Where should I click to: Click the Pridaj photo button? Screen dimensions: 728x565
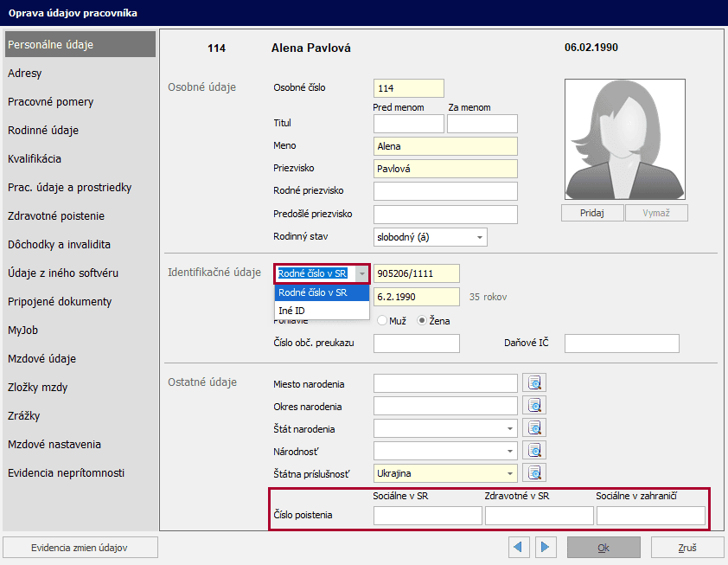[591, 213]
